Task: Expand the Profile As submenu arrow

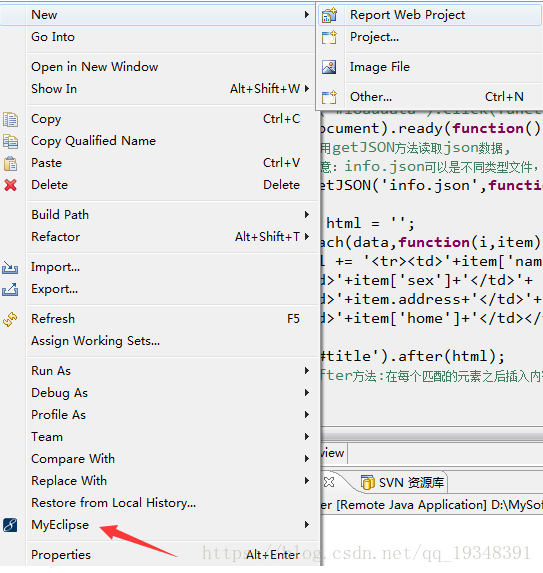Action: [x=307, y=414]
